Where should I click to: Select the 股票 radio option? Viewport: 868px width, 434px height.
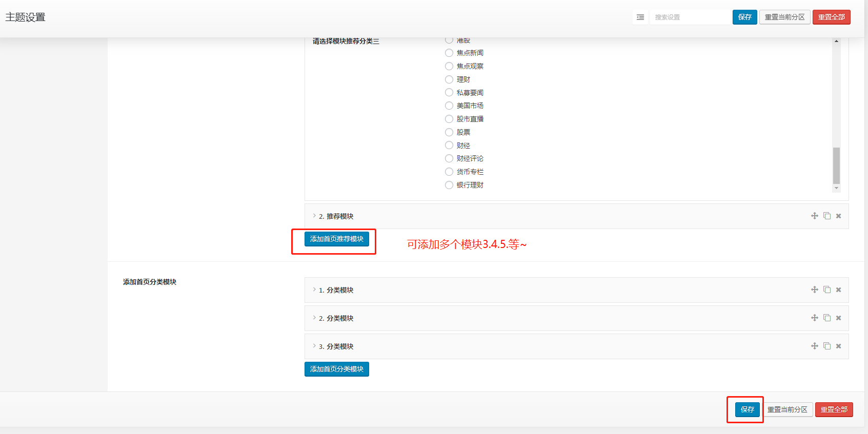pyautogui.click(x=449, y=132)
